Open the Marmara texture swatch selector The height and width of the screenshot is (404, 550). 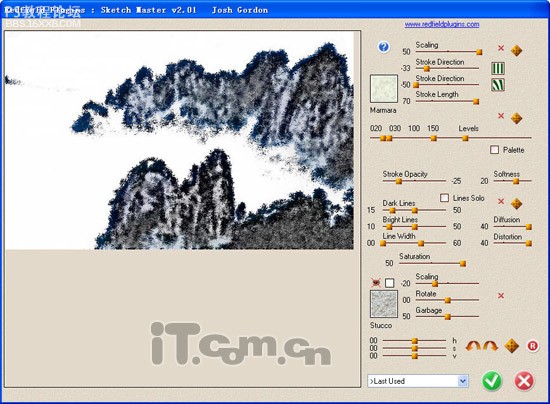point(384,89)
